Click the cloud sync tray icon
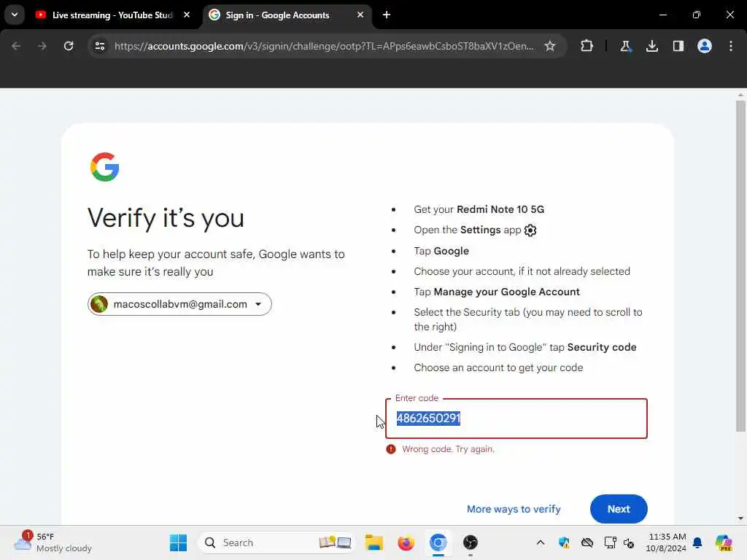This screenshot has width=747, height=560. pos(587,542)
